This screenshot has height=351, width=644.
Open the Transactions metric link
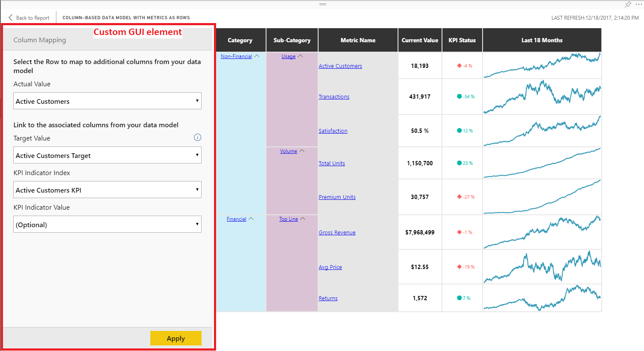334,97
